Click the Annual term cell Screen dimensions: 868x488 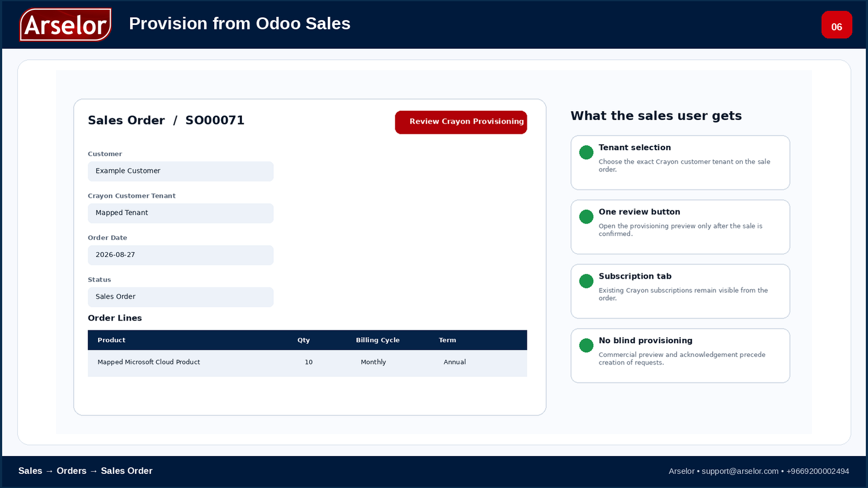coord(455,362)
